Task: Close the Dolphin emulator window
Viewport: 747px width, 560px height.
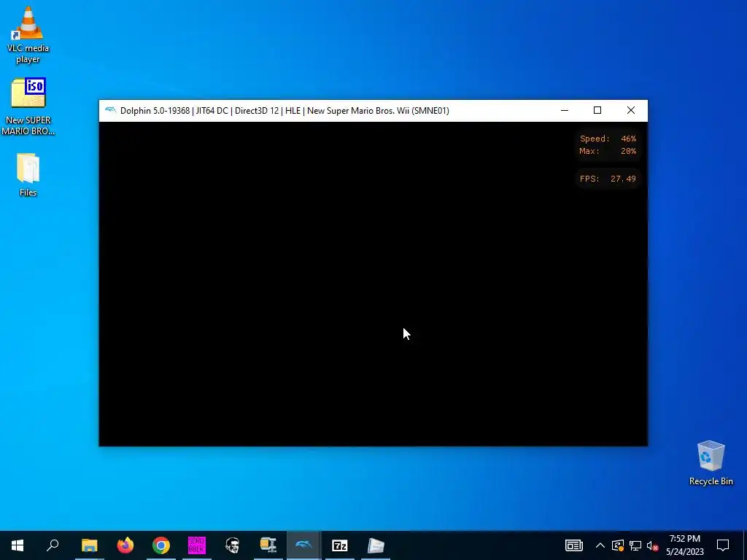Action: tap(631, 111)
